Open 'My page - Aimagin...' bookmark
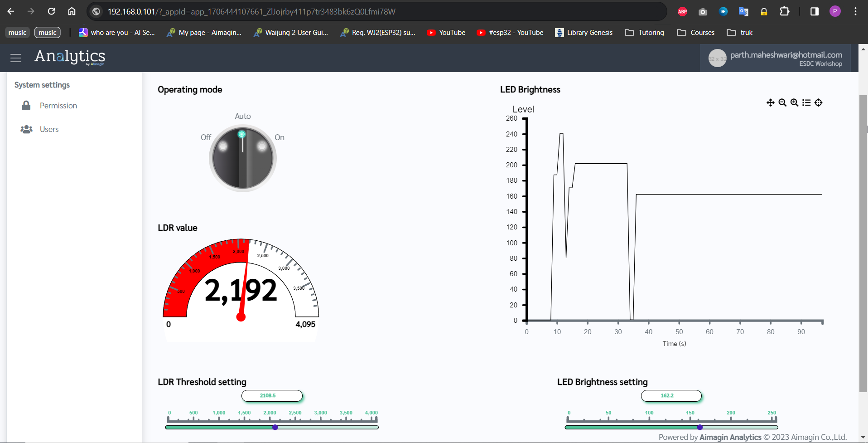868x443 pixels. tap(204, 33)
